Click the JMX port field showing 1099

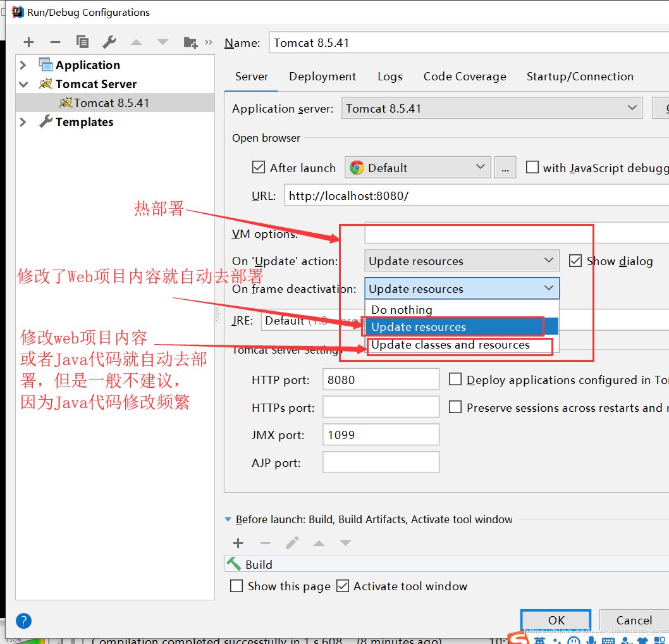[x=381, y=435]
